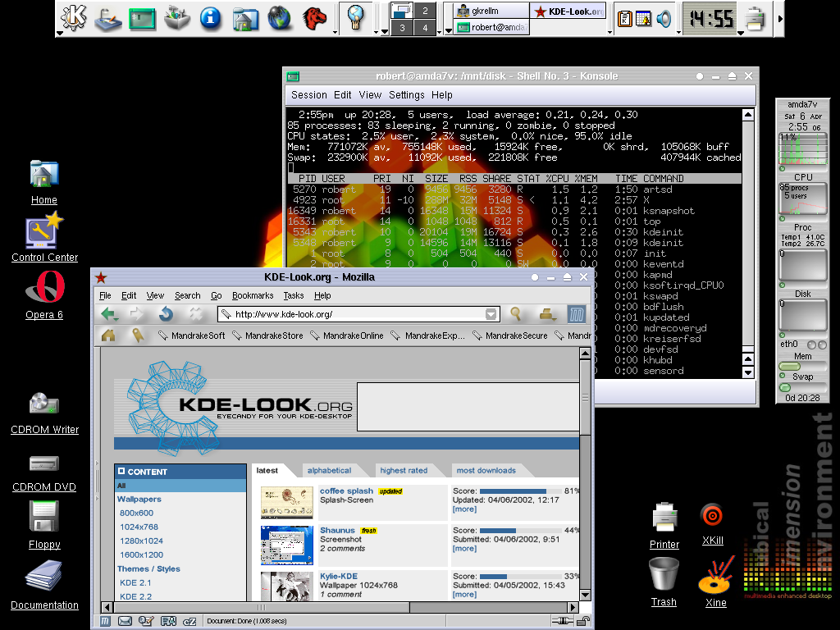Screen dimensions: 840x630
Task: Open Printer desktop icon
Action: tap(664, 526)
